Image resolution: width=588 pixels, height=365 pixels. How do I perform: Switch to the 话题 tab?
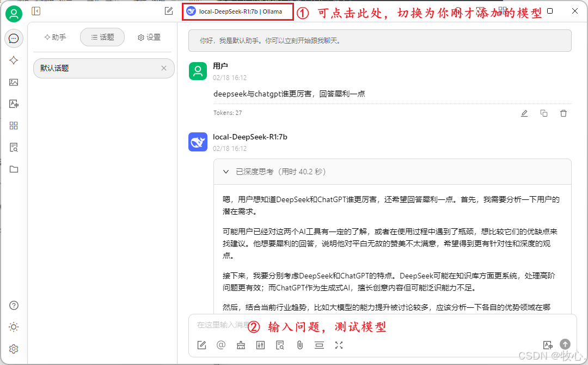(x=102, y=37)
